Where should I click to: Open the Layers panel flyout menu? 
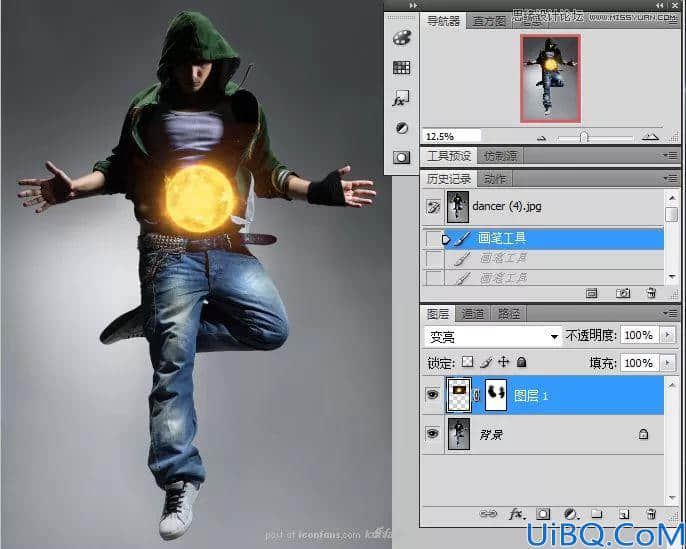(x=670, y=313)
